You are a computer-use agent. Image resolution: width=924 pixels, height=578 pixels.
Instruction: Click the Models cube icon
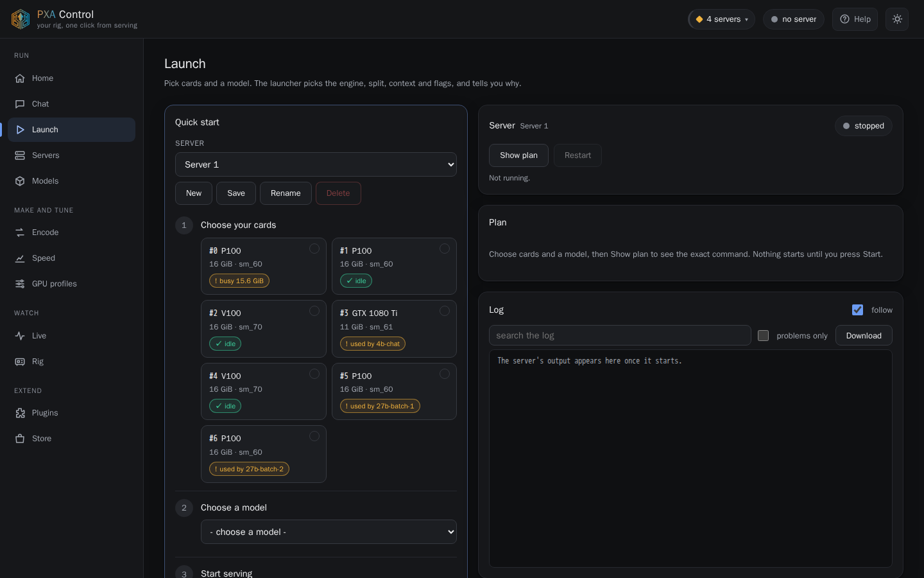pyautogui.click(x=20, y=181)
